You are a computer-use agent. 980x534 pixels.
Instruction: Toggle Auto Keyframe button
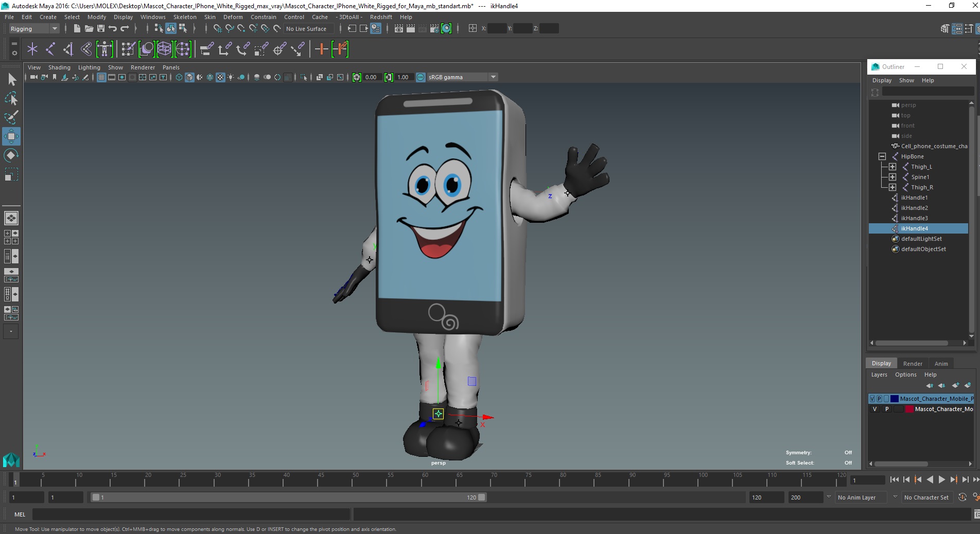tap(962, 497)
